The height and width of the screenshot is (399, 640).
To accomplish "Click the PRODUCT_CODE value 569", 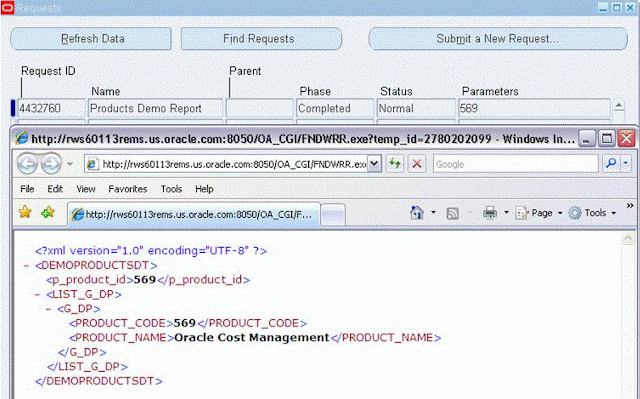I will 185,324.
